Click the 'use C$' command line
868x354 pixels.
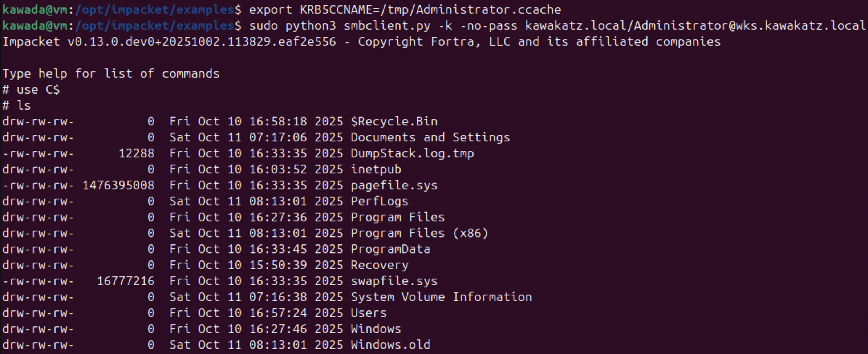[38, 90]
